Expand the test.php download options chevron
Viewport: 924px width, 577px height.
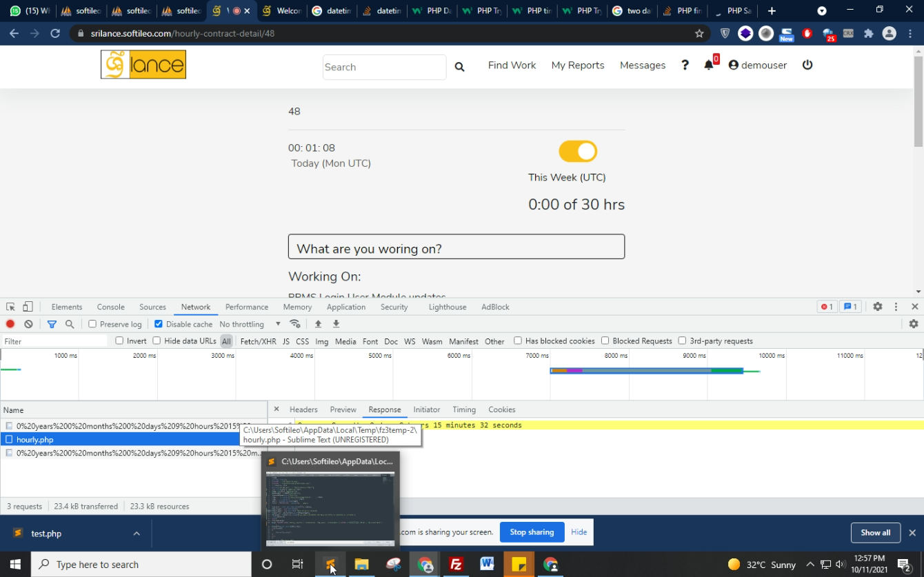click(137, 534)
